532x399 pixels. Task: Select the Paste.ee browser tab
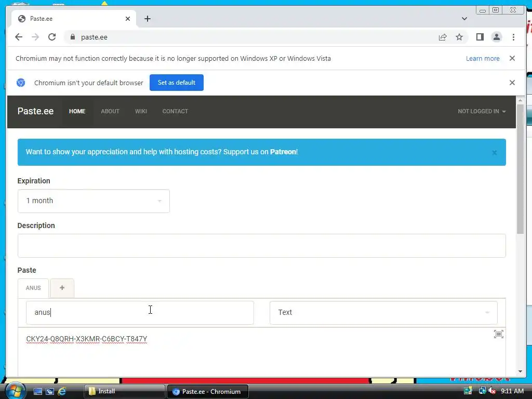tap(74, 19)
